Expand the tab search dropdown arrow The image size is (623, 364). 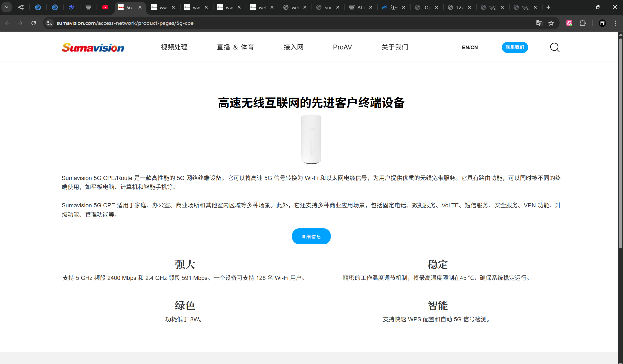point(7,7)
